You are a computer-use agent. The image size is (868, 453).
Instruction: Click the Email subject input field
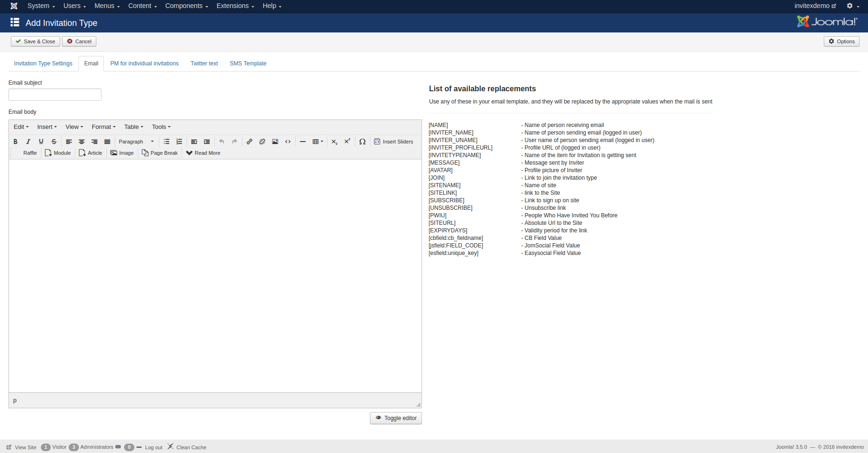[x=55, y=95]
